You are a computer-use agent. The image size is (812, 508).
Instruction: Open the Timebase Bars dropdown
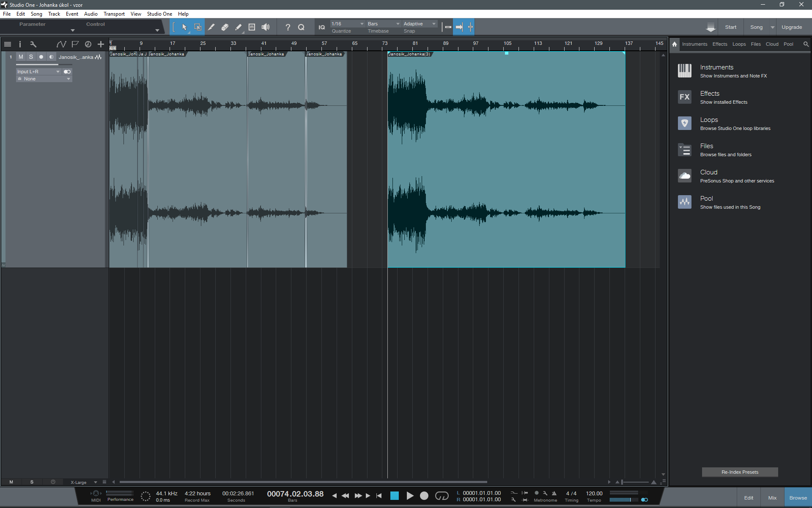pyautogui.click(x=384, y=24)
